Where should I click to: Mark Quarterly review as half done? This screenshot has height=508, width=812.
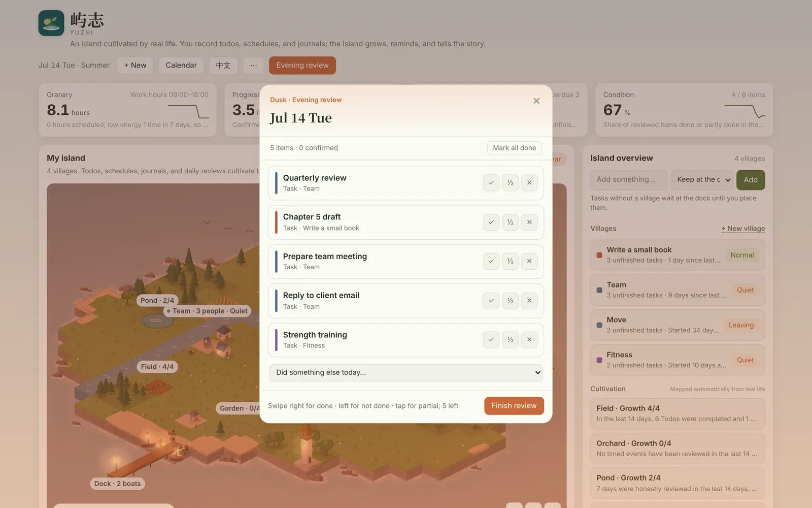click(x=510, y=183)
